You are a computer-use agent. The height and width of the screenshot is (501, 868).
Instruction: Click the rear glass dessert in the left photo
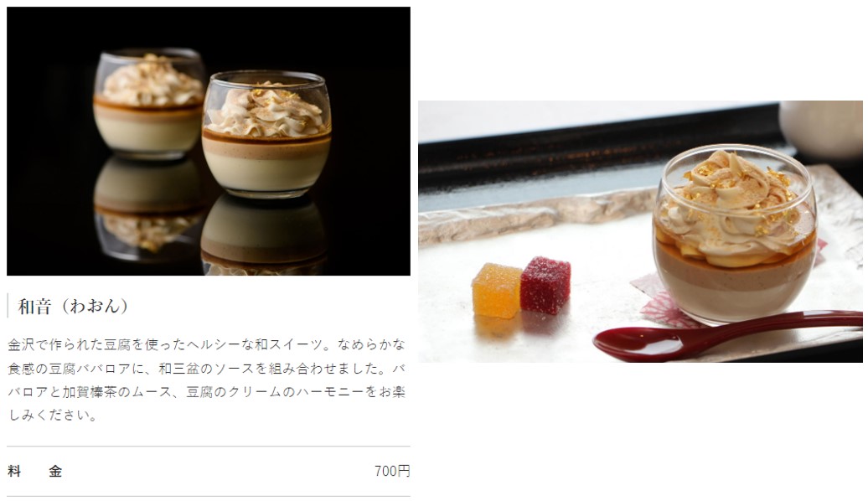pyautogui.click(x=148, y=104)
